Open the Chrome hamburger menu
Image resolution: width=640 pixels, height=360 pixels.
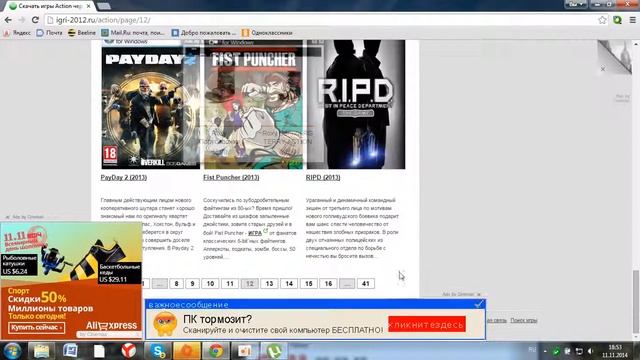[632, 20]
